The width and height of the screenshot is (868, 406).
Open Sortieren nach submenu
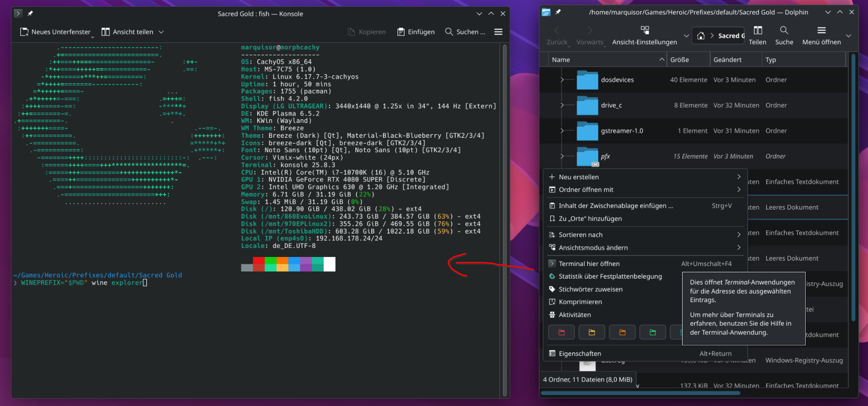(x=645, y=235)
